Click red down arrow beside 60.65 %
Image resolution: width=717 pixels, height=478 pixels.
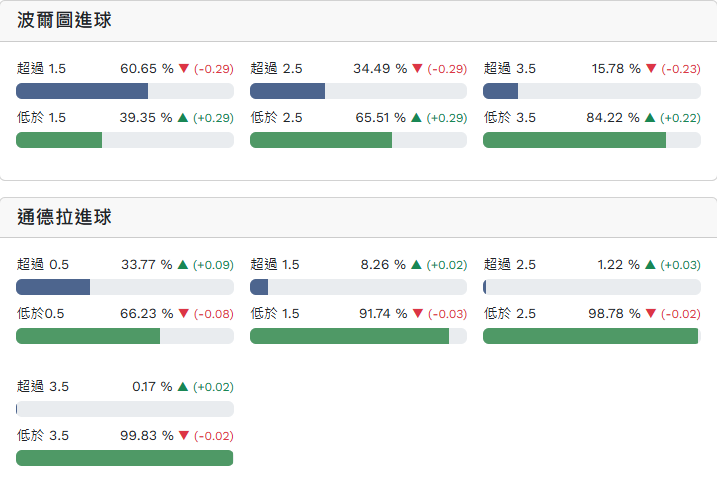point(183,69)
